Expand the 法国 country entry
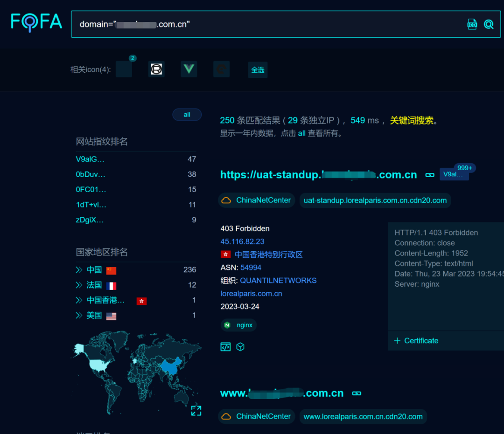Image resolution: width=504 pixels, height=434 pixels. [79, 285]
